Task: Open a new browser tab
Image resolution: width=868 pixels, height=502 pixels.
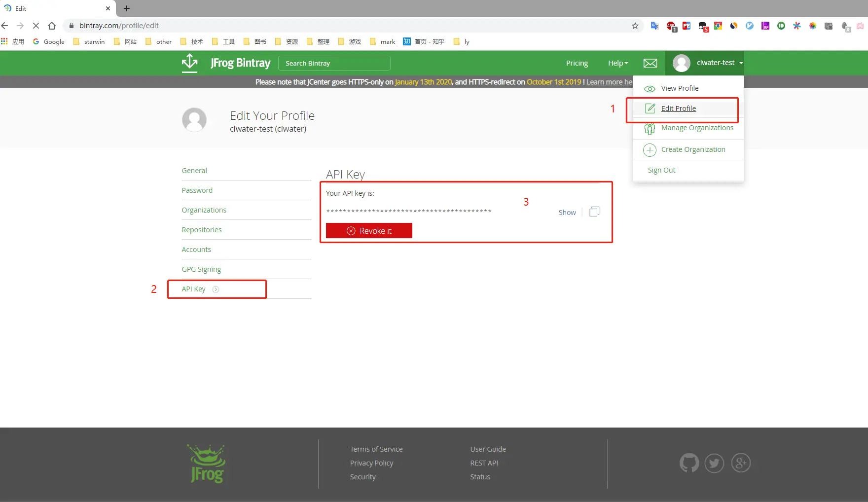Action: click(x=127, y=8)
